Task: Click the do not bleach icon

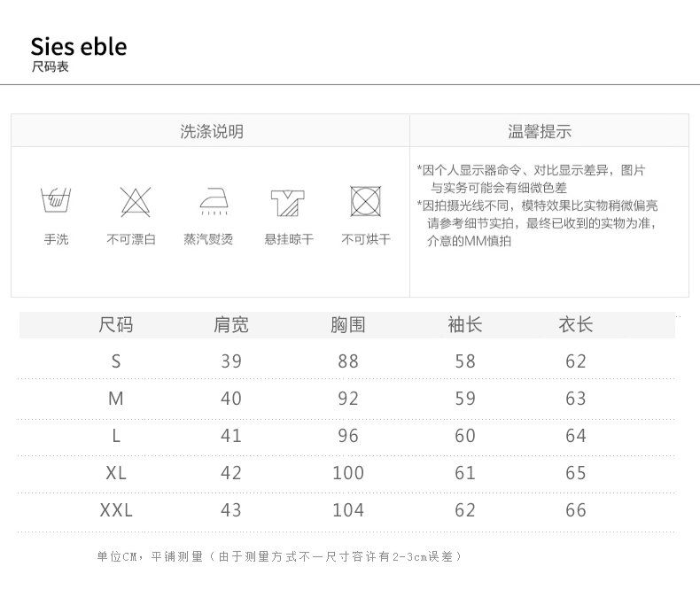Action: pos(135,201)
